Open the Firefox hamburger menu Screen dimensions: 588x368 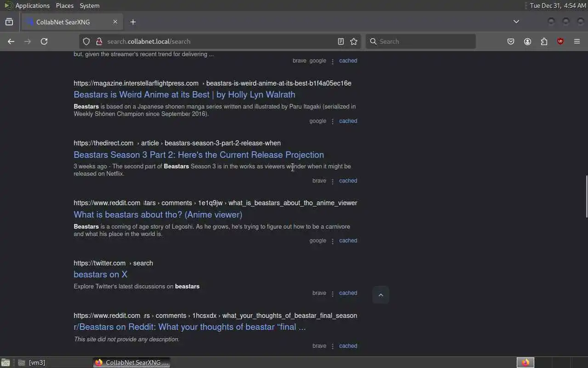(577, 41)
